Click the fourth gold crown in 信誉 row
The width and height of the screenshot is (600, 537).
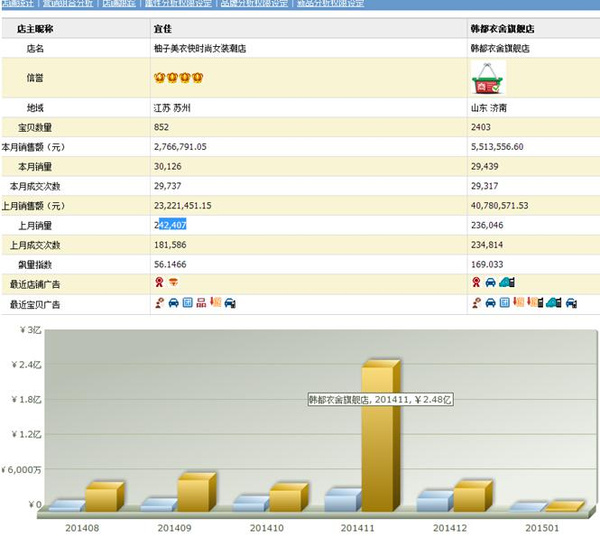coord(197,78)
